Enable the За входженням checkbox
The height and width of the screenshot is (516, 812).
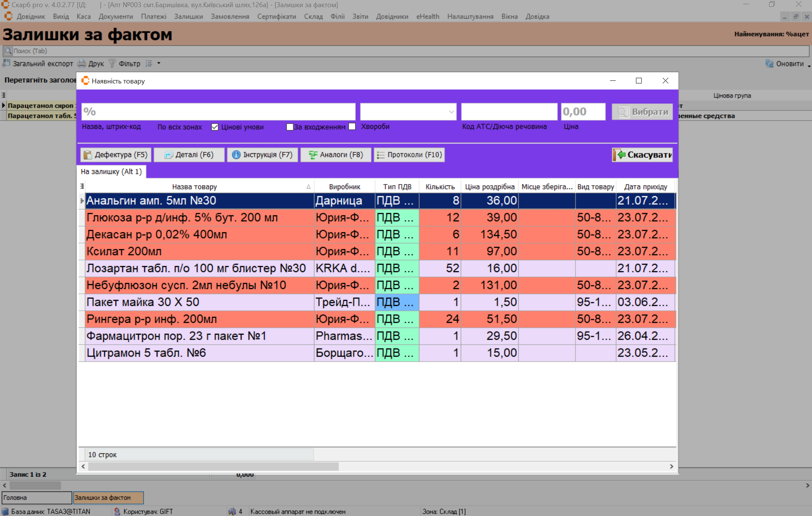290,127
